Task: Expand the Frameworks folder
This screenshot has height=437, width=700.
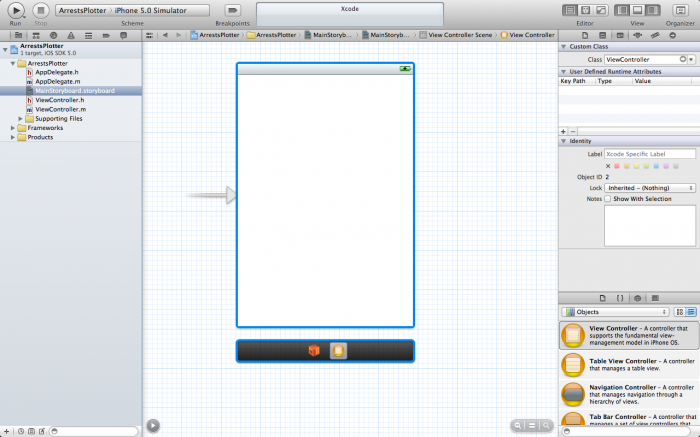Action: 13,128
